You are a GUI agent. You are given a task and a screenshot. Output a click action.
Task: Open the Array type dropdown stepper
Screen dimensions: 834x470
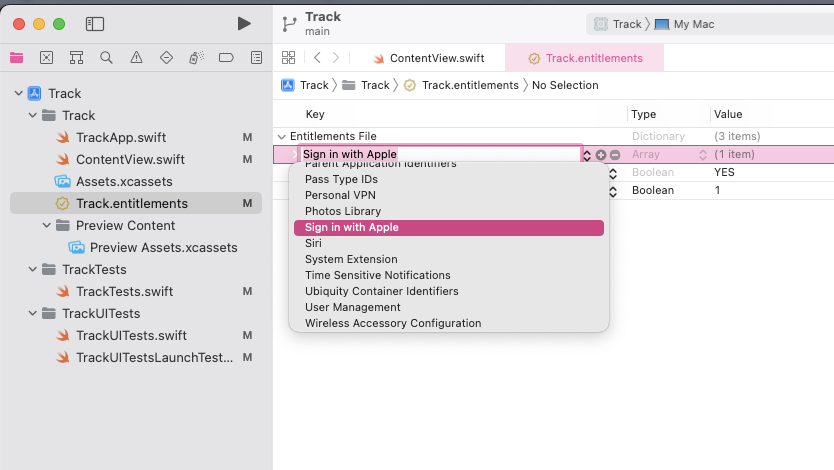(x=703, y=155)
